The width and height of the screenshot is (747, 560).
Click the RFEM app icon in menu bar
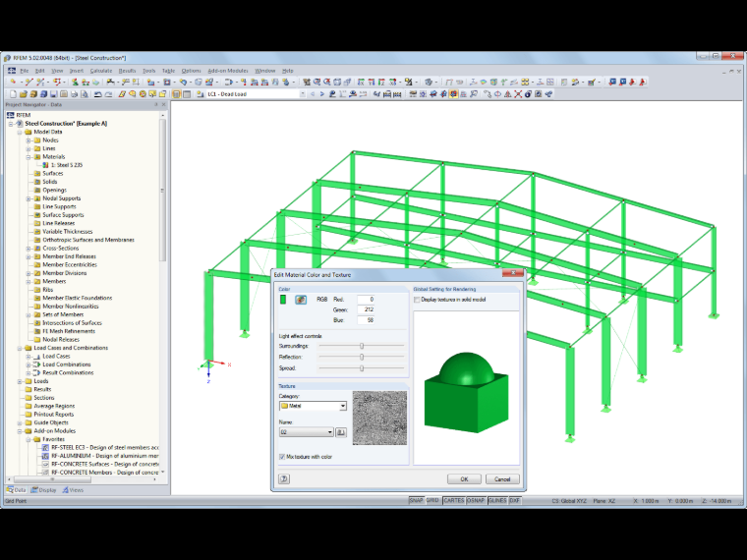(x=12, y=71)
